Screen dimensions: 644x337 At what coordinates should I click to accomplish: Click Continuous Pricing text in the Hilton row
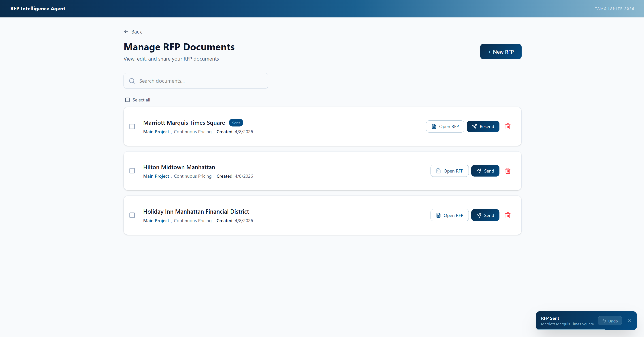click(x=192, y=176)
